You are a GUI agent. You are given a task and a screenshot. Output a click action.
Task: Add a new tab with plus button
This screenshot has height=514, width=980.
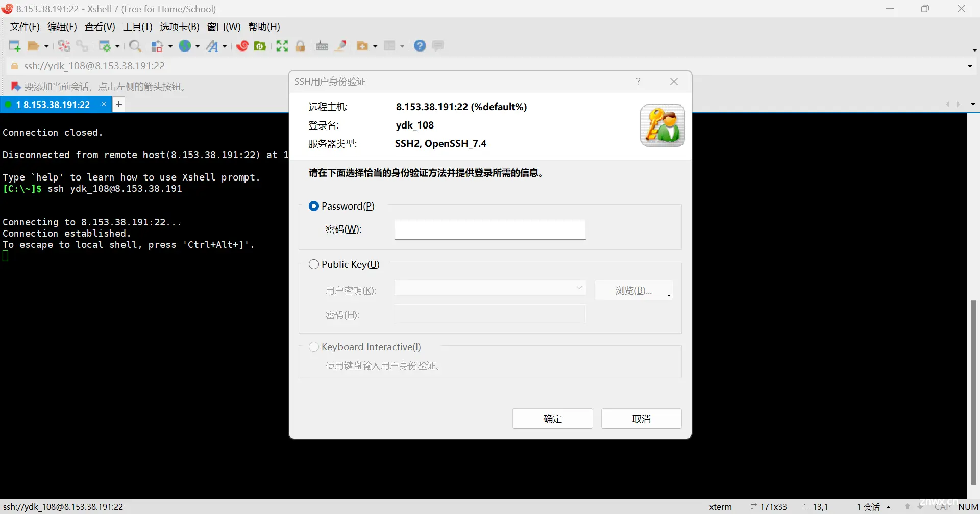pos(119,104)
